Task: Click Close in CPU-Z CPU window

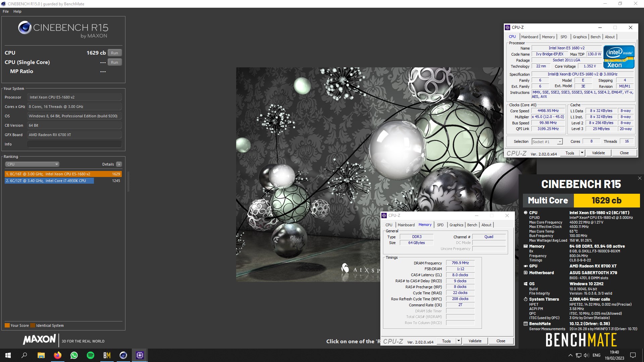Action: (624, 153)
